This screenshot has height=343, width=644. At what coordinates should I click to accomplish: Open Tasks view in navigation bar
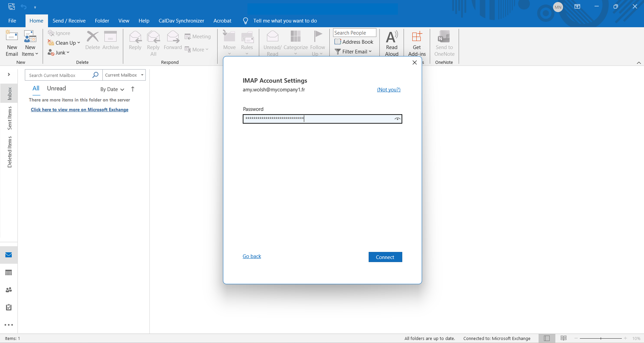tap(9, 307)
